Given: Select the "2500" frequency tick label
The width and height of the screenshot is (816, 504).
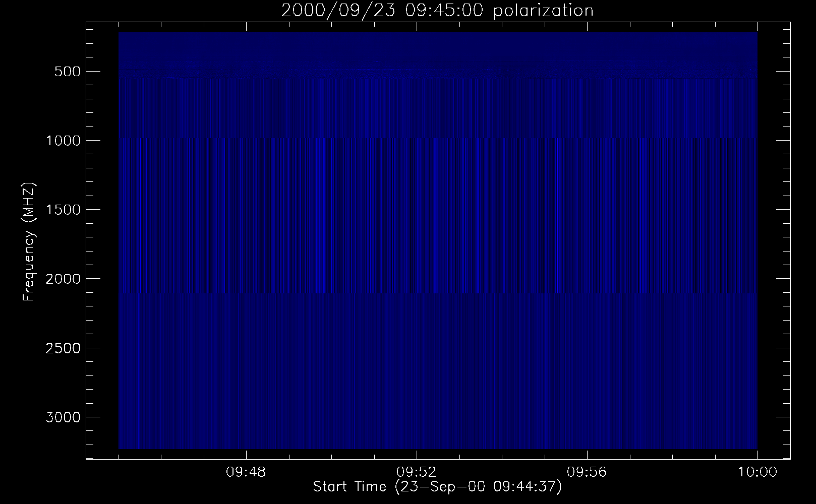Looking at the screenshot, I should tap(63, 348).
